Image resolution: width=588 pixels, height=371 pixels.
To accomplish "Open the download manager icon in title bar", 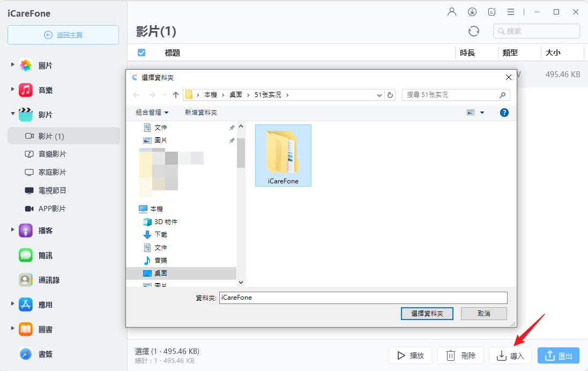I will coord(472,12).
